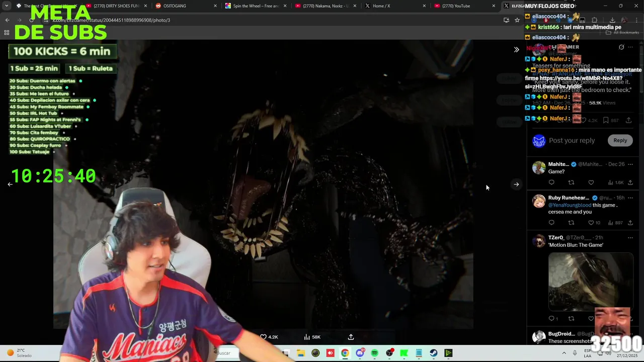Open BugDroid's profile name link
Image resolution: width=644 pixels, height=362 pixels.
[561, 334]
